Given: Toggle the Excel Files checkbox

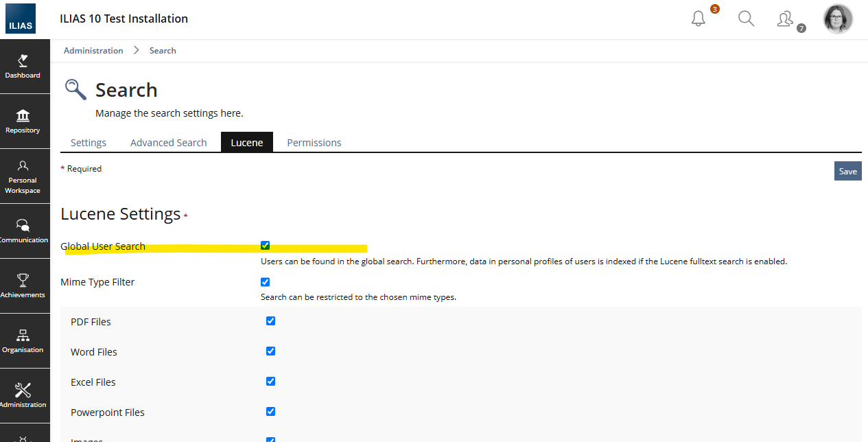Looking at the screenshot, I should coord(270,382).
